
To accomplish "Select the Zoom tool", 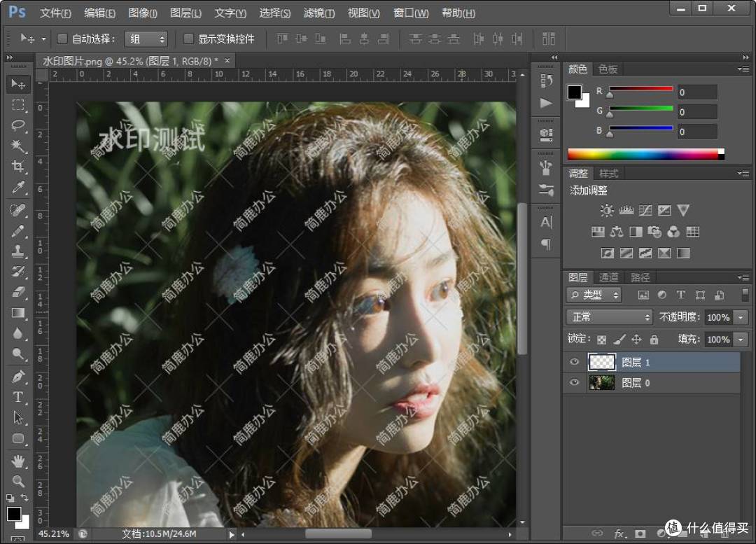I will point(18,481).
